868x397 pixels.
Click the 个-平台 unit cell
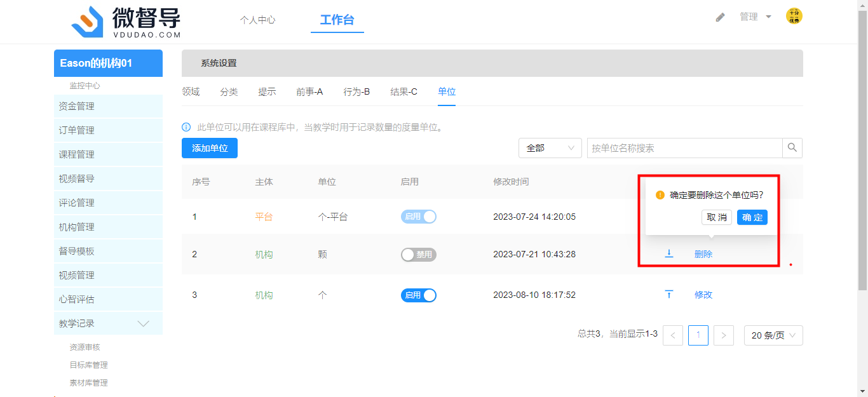(x=333, y=217)
